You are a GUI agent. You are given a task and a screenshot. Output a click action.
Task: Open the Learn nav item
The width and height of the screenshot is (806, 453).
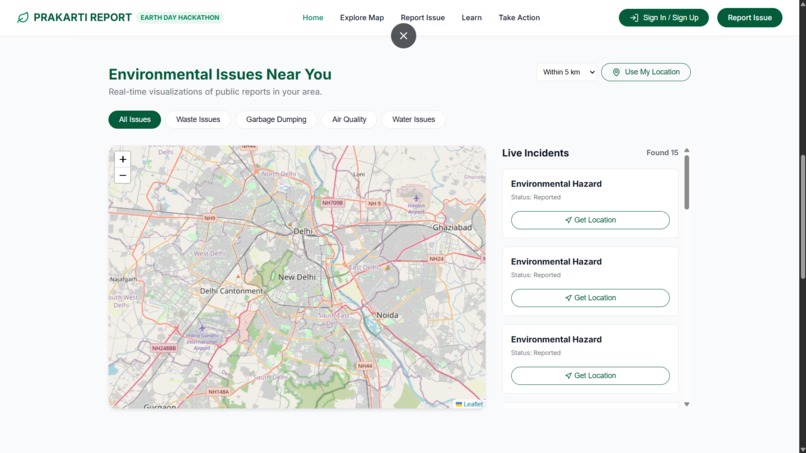tap(471, 17)
